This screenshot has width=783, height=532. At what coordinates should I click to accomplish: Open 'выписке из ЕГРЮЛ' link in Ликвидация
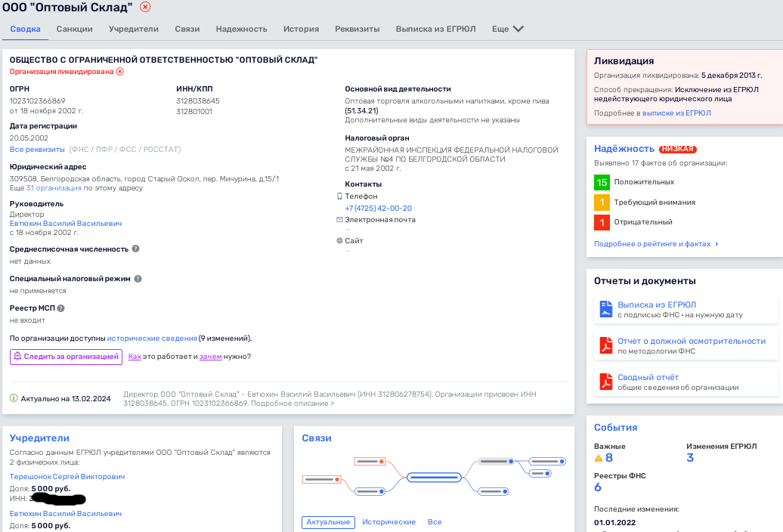(x=676, y=113)
